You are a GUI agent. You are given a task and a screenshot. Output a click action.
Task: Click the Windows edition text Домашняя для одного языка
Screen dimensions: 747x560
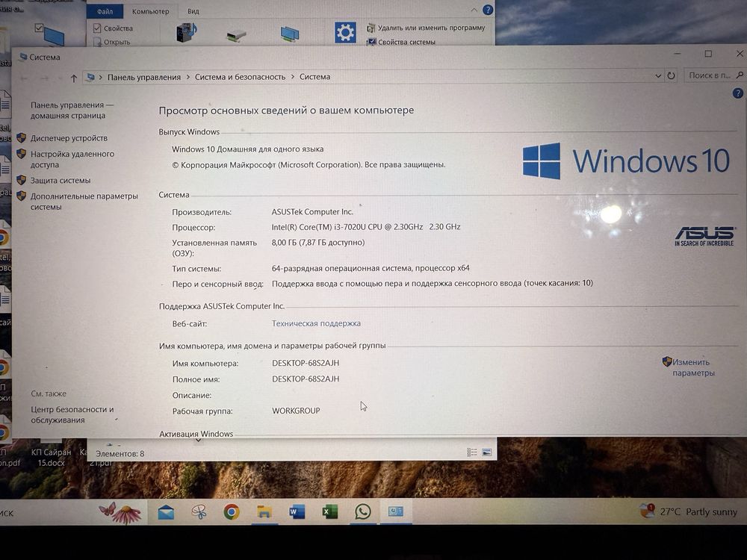click(270, 149)
